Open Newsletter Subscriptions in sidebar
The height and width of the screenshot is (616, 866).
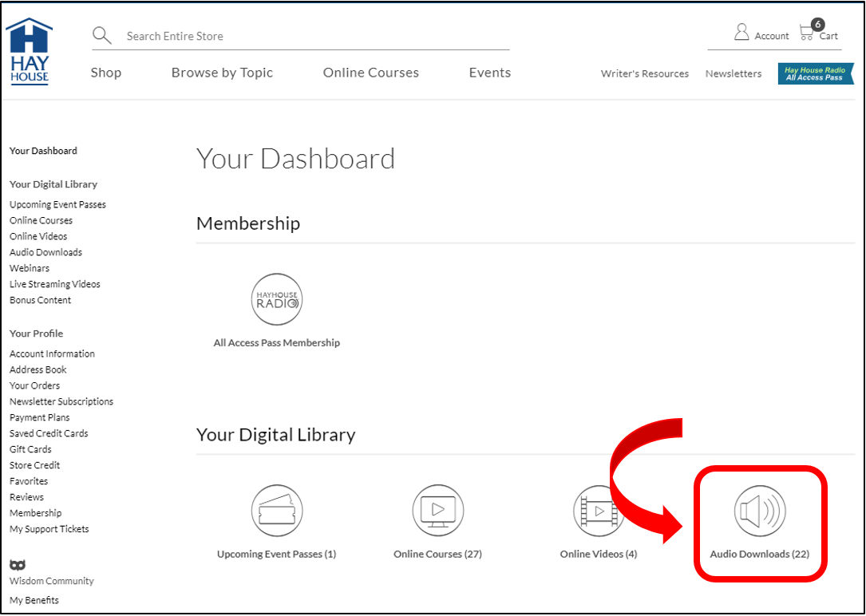point(61,401)
